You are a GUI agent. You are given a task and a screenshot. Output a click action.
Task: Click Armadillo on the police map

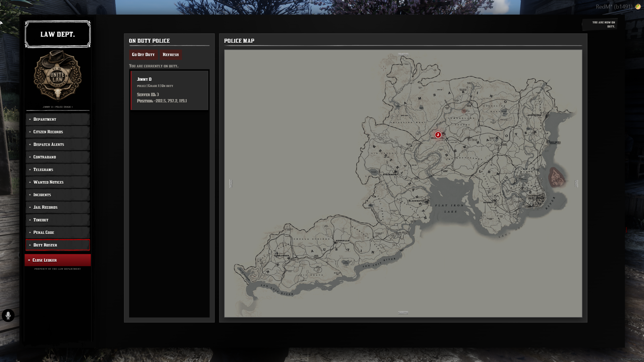click(343, 241)
